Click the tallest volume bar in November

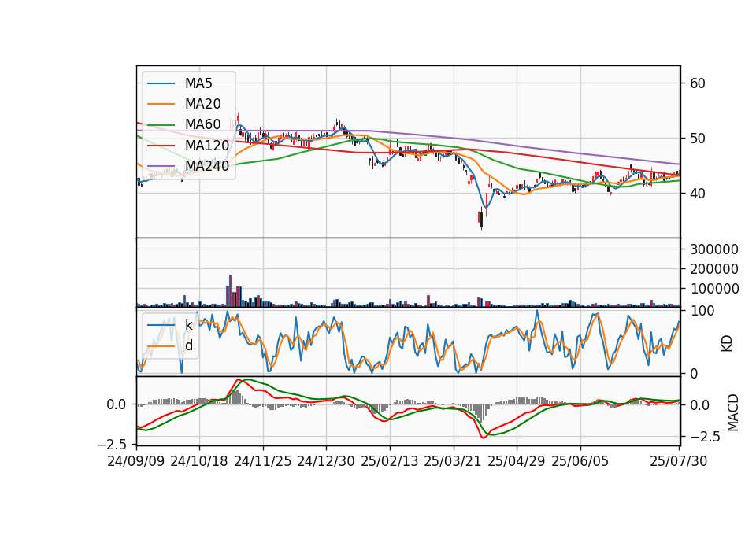coord(230,291)
